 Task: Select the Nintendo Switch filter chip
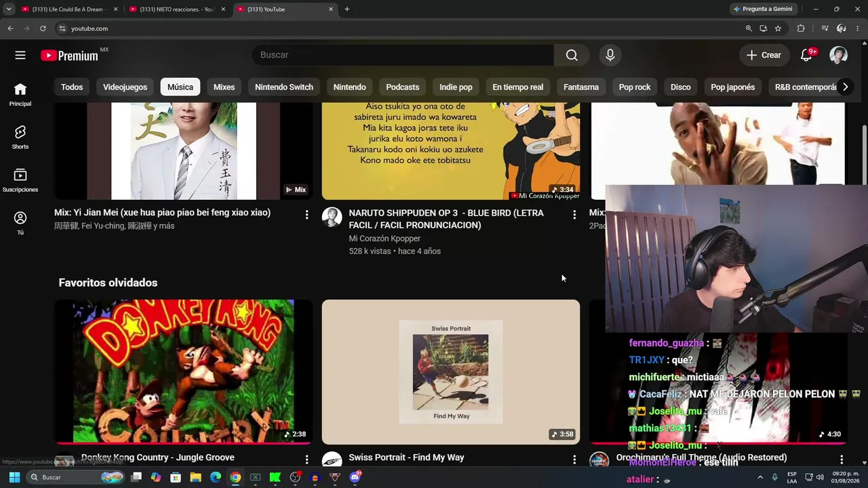(284, 87)
